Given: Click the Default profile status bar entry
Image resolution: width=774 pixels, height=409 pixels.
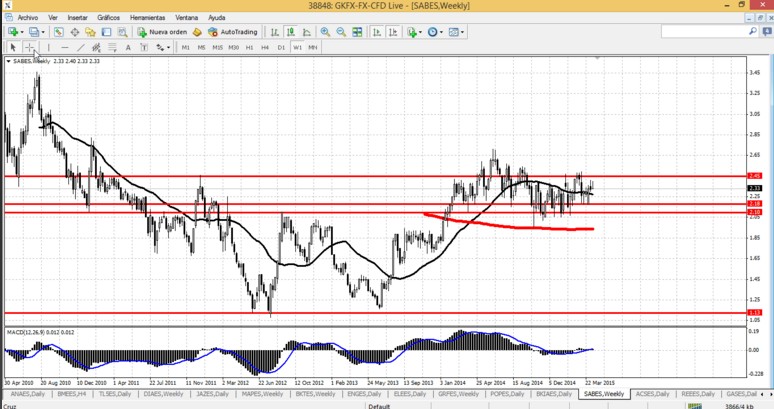Looking at the screenshot, I should tap(379, 406).
